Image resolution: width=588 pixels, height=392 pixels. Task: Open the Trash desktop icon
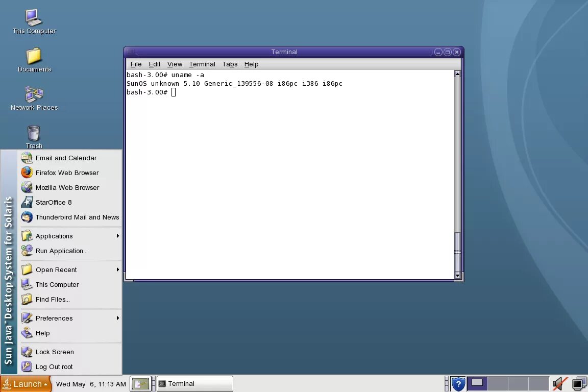[x=34, y=137]
